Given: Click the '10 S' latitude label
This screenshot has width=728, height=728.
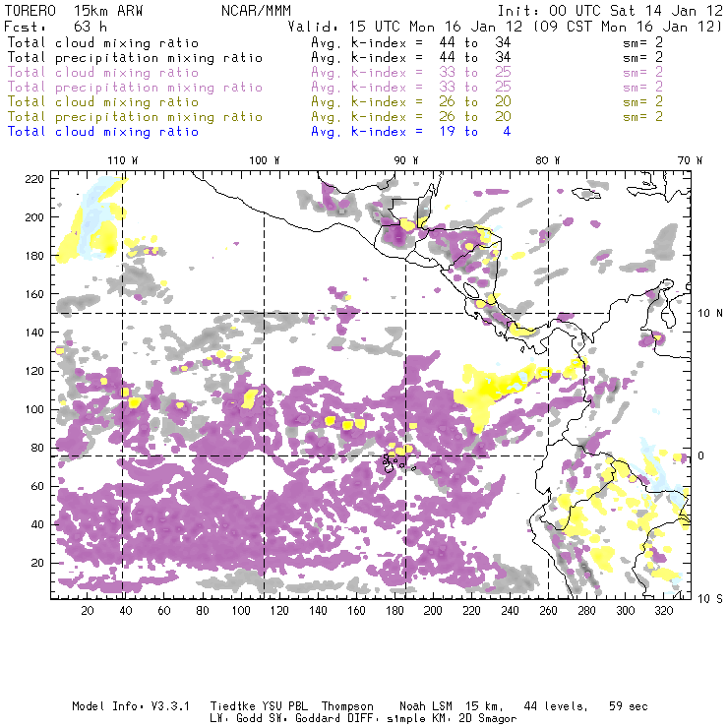Looking at the screenshot, I should tap(710, 599).
